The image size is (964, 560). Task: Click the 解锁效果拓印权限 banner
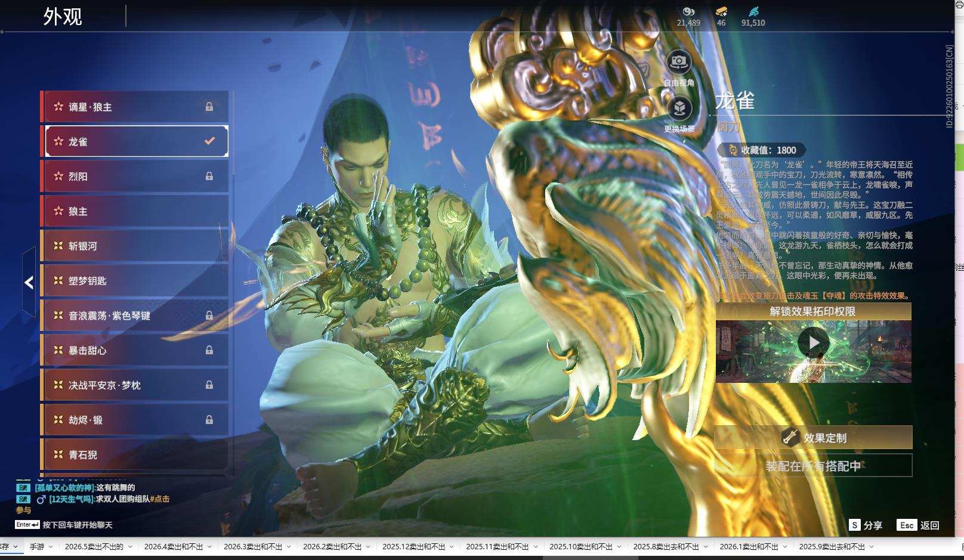[x=813, y=311]
